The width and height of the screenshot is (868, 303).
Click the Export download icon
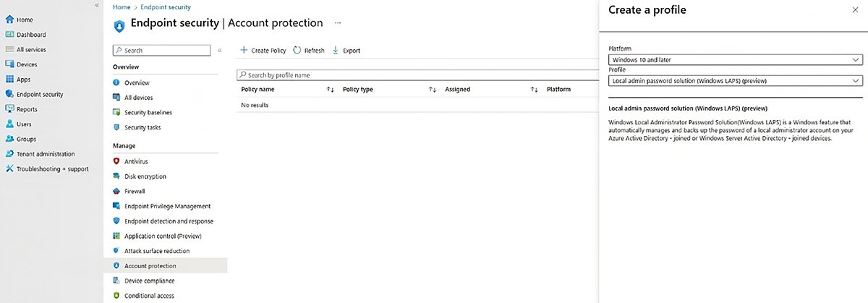(335, 51)
